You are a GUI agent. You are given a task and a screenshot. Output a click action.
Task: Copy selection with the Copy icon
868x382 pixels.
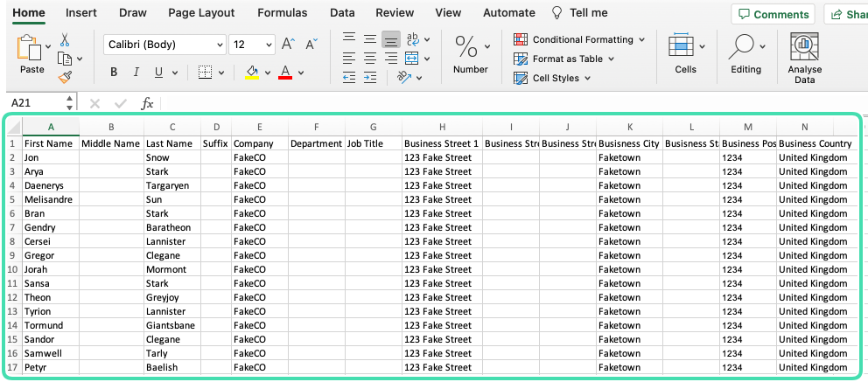click(x=65, y=59)
